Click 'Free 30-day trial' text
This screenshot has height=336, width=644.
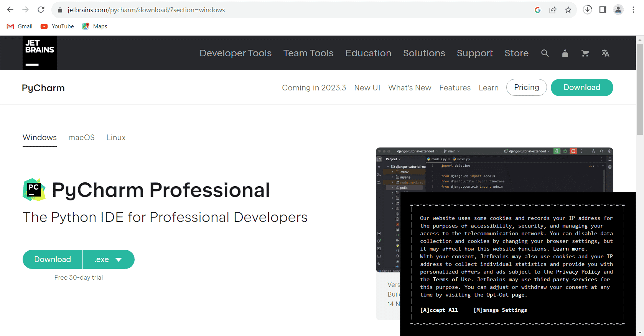pos(79,277)
